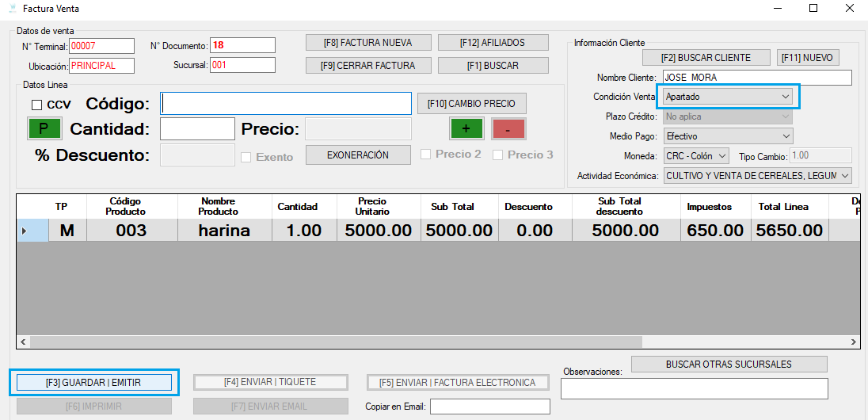
Task: Select the row arrow marker beside harina
Action: point(24,231)
